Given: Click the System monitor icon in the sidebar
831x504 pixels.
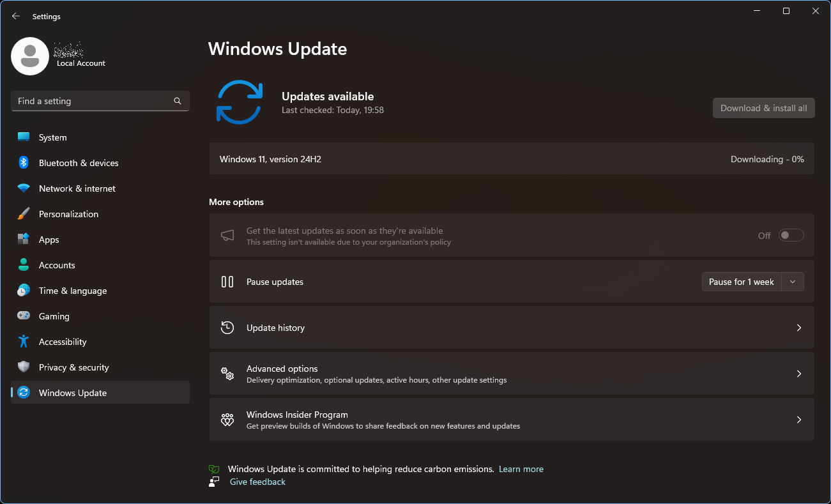Looking at the screenshot, I should tap(24, 137).
